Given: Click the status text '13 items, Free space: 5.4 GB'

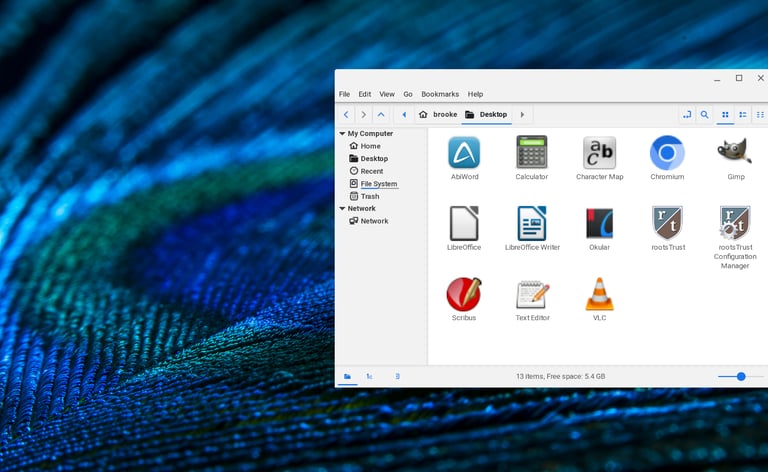Looking at the screenshot, I should (x=560, y=377).
